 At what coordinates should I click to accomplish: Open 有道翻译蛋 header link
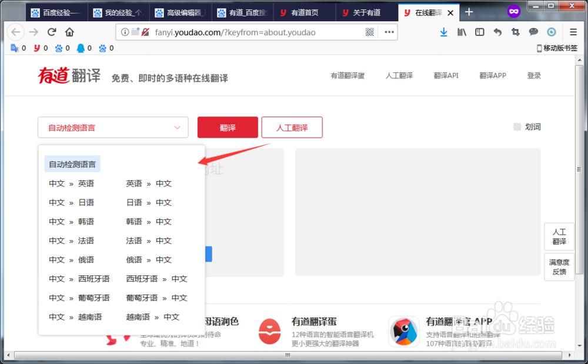348,76
